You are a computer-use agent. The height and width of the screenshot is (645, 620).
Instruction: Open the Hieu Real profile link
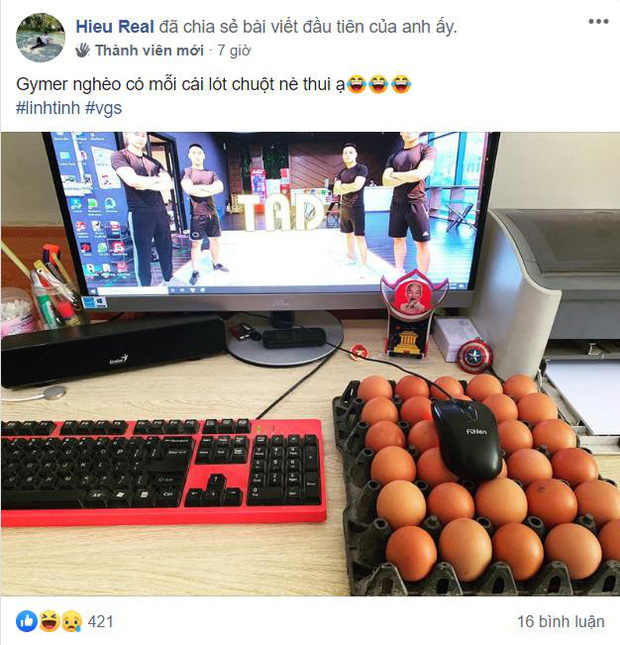pos(115,27)
